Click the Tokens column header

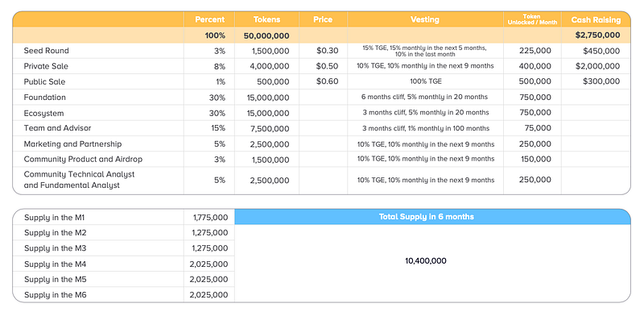click(266, 19)
